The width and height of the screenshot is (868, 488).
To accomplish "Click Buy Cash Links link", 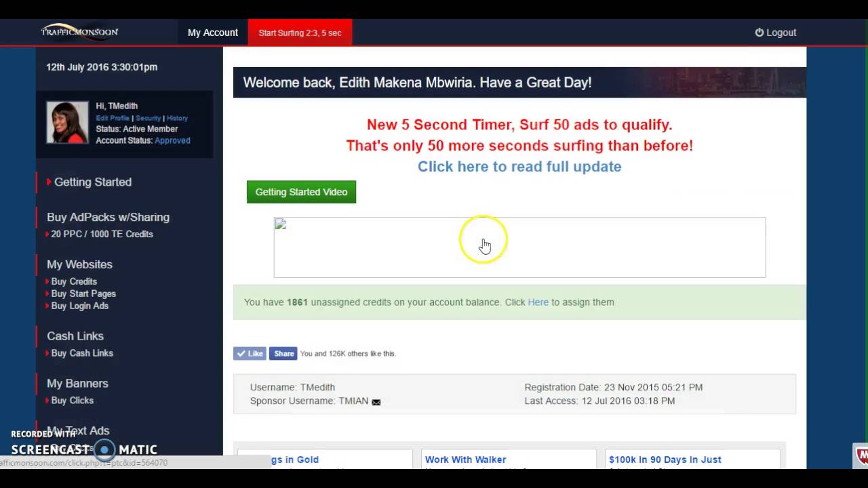I will click(x=82, y=353).
